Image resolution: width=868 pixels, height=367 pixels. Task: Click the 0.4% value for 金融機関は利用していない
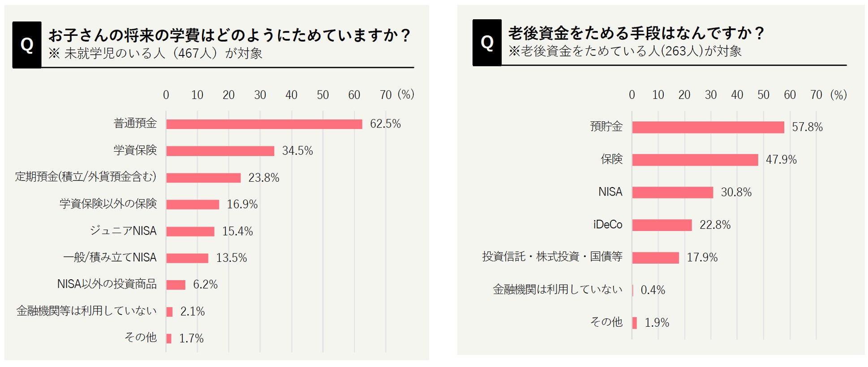[653, 290]
